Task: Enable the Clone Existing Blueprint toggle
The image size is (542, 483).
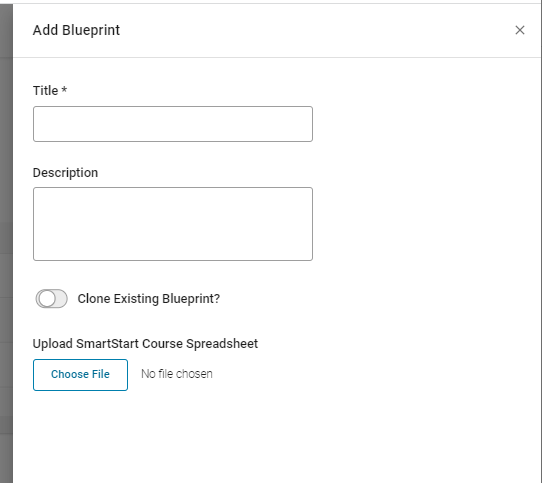Action: pos(52,298)
